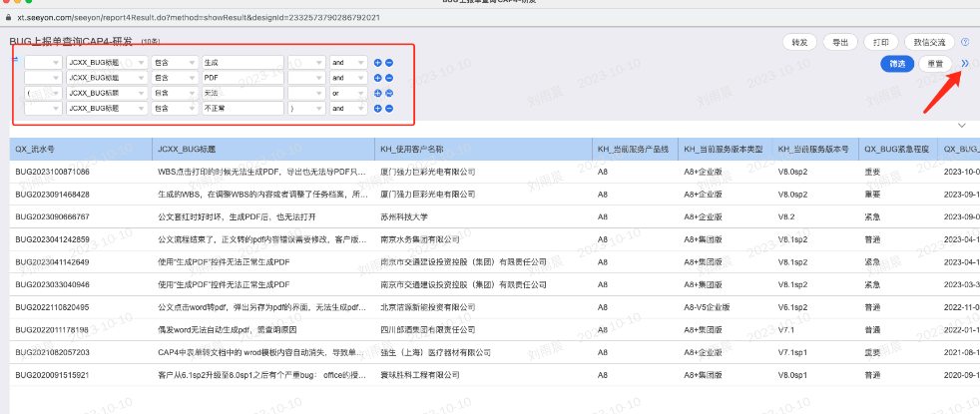
Task: Click the 导出 export button
Action: (x=841, y=42)
